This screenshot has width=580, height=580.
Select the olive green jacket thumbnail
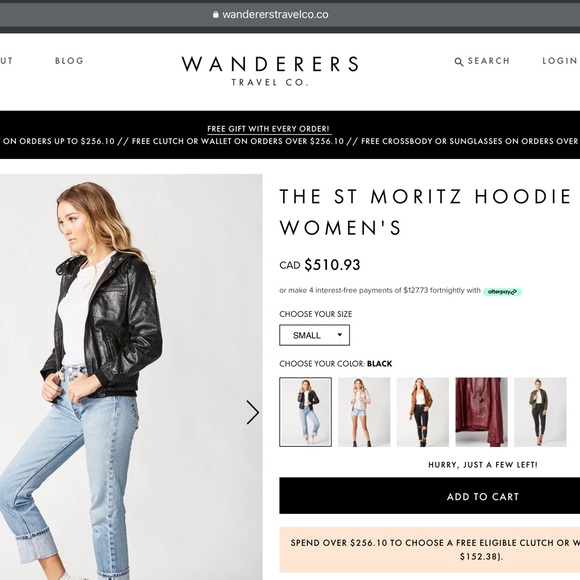[540, 412]
